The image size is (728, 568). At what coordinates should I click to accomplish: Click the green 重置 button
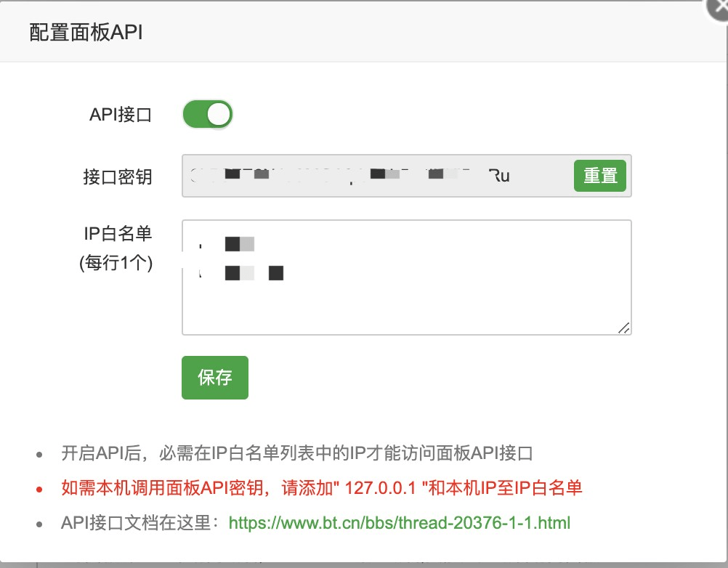599,176
